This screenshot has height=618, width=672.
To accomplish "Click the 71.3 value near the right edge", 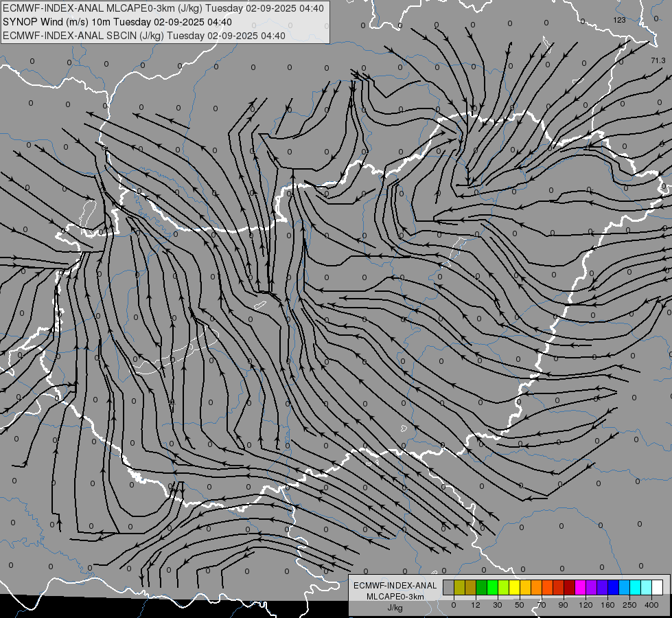I will [658, 61].
